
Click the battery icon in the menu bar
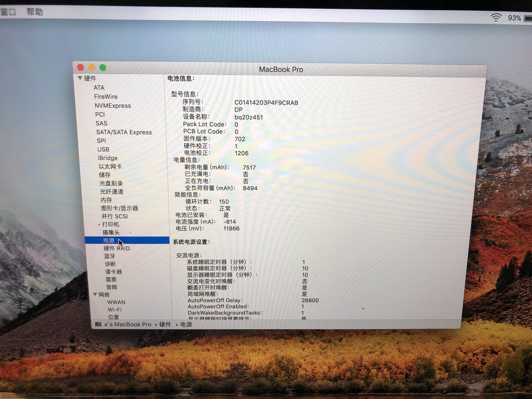click(x=528, y=18)
